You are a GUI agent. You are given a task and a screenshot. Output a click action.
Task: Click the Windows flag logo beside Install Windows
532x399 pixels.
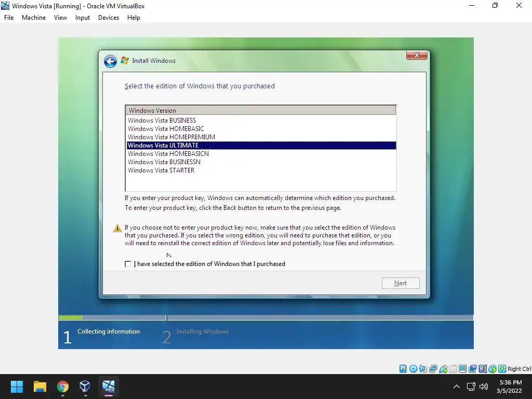coord(125,60)
